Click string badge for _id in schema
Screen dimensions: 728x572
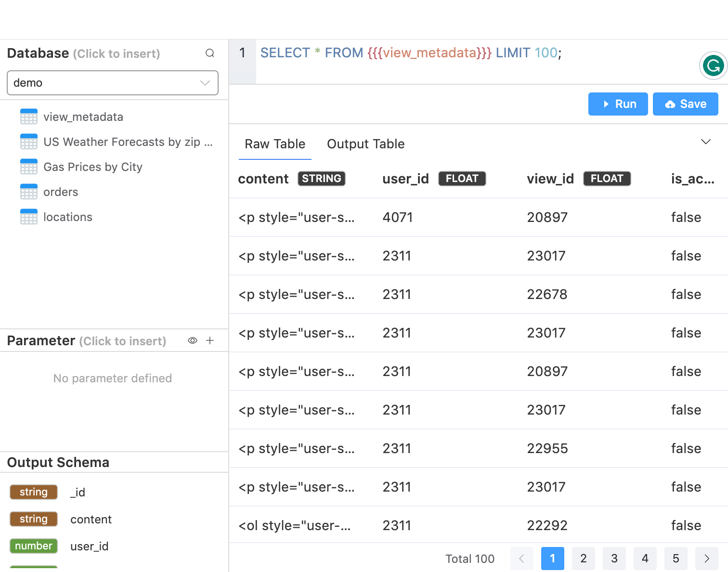34,492
